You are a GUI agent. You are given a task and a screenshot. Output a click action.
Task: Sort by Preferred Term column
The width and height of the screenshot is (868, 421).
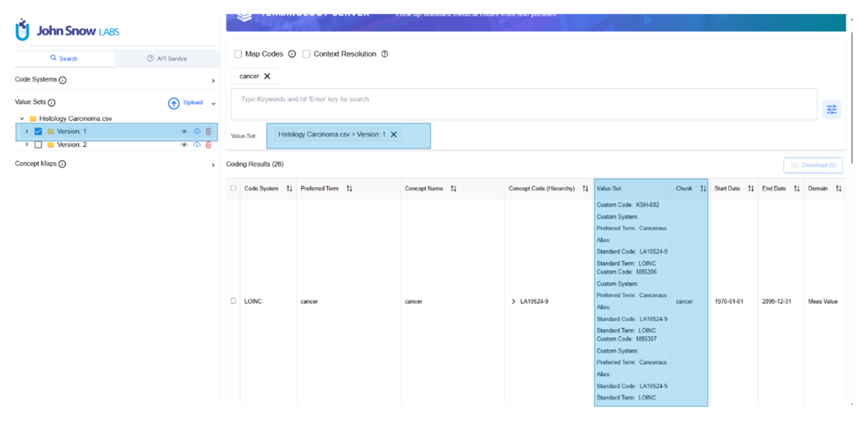[x=350, y=189]
